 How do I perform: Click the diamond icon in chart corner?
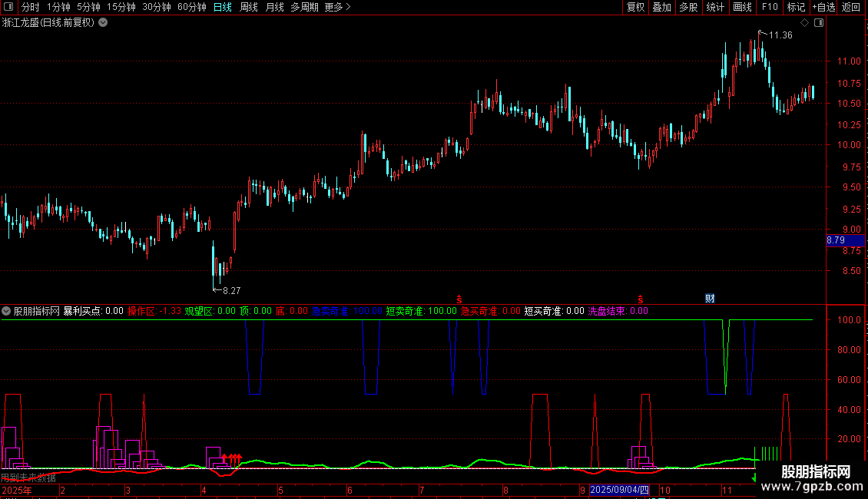click(x=805, y=23)
